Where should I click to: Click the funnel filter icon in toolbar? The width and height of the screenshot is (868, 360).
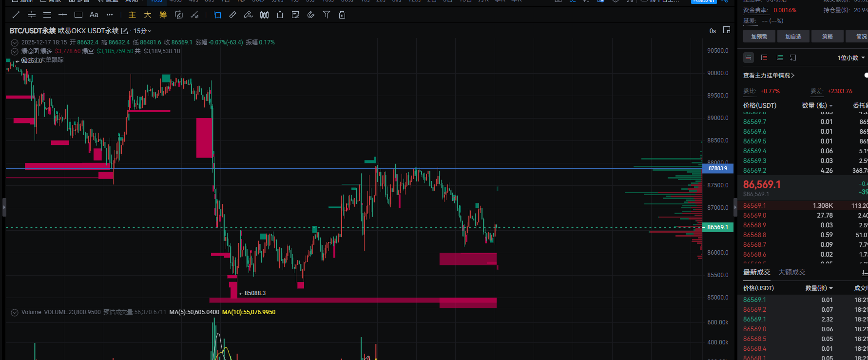tap(327, 15)
